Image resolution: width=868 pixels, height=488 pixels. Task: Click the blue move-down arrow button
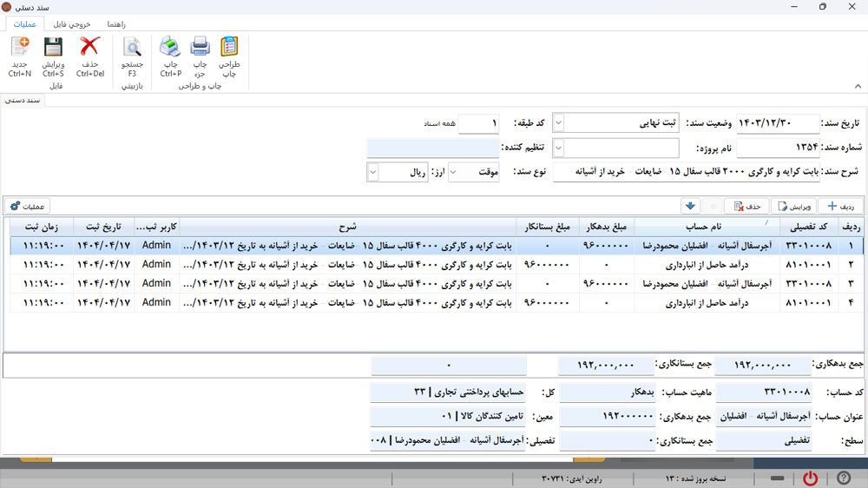click(x=690, y=207)
